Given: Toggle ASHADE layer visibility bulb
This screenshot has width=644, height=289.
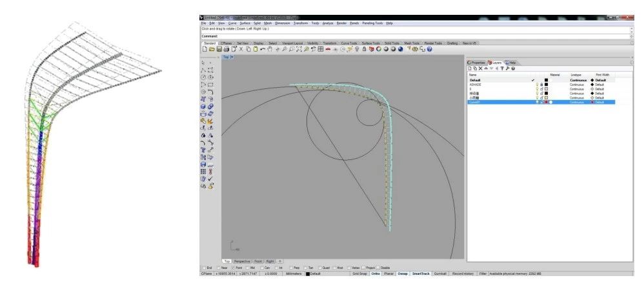Looking at the screenshot, I should [x=537, y=85].
